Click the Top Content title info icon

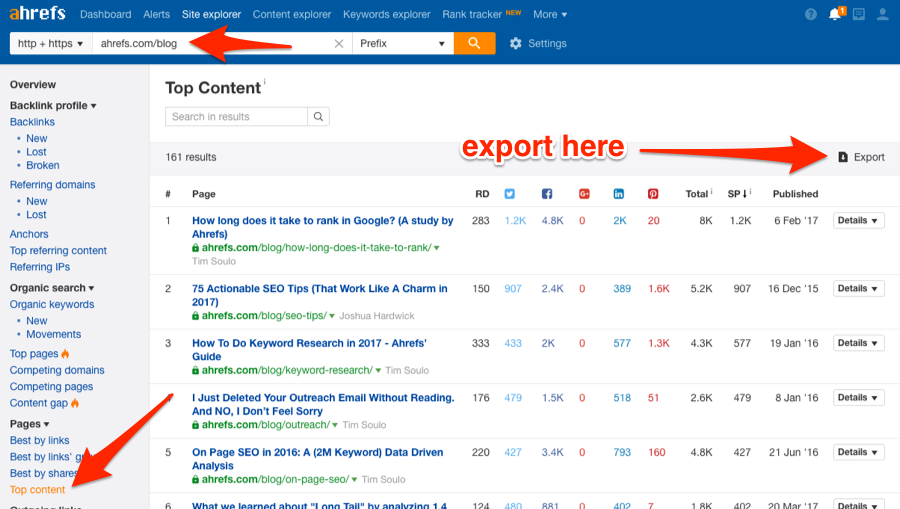pyautogui.click(x=265, y=82)
